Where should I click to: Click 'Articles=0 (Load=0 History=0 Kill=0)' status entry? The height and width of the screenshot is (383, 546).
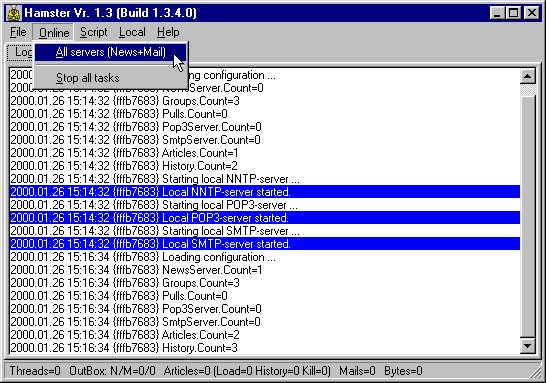click(x=247, y=371)
